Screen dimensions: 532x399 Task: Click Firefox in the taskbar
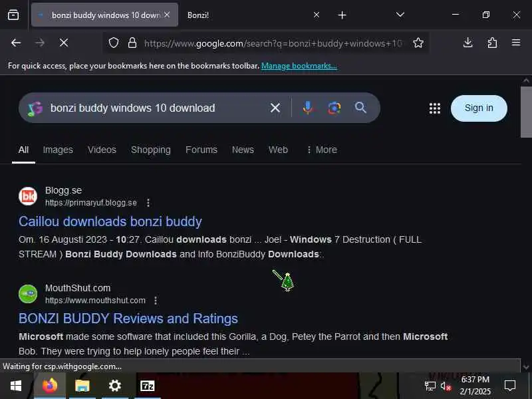50,386
